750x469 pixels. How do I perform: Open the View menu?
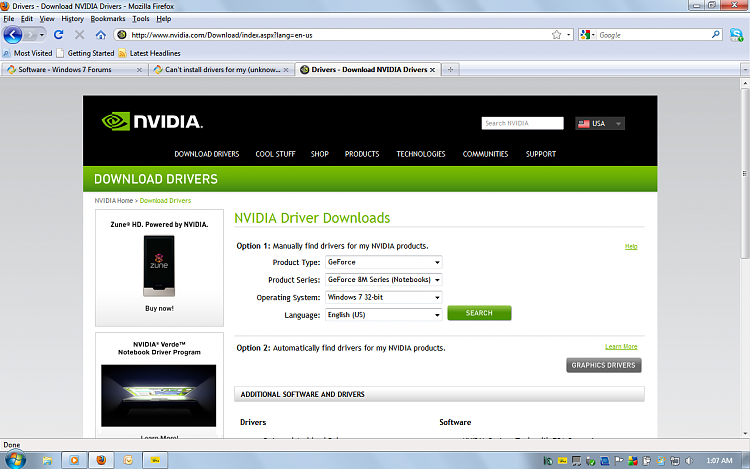(x=47, y=19)
